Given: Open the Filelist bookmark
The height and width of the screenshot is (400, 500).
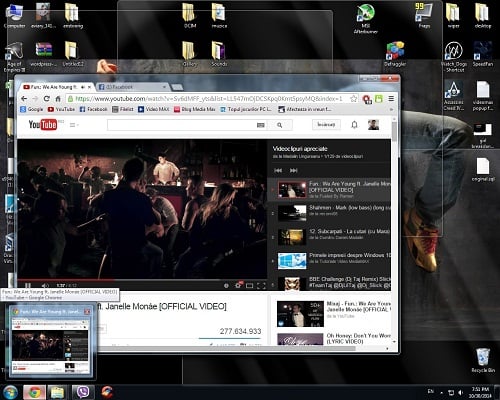Looking at the screenshot, I should [123, 109].
